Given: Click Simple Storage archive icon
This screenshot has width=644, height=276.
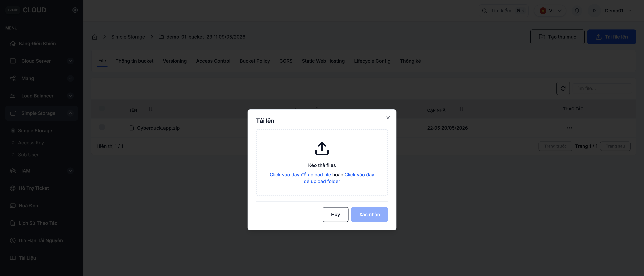Looking at the screenshot, I should 13,113.
